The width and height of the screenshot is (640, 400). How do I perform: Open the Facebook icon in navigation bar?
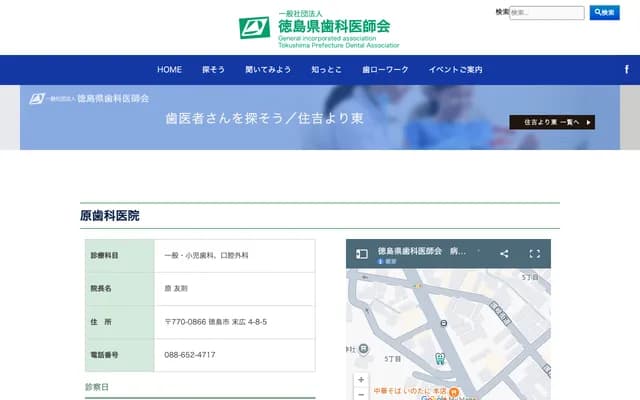(627, 69)
